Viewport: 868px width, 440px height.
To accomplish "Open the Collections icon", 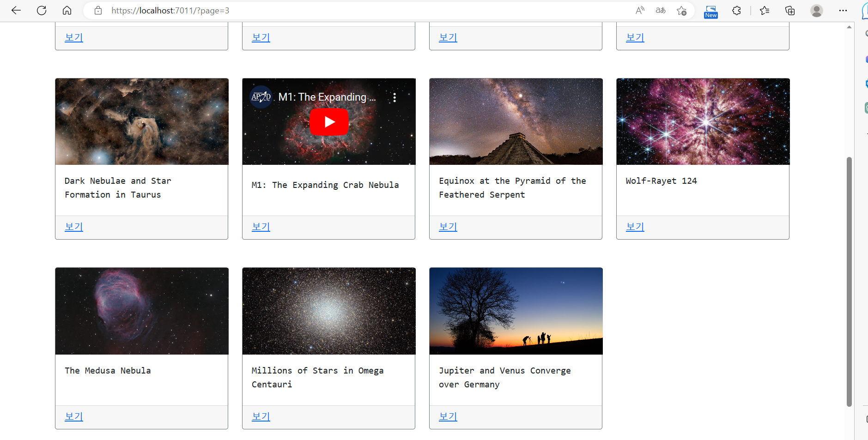I will point(790,10).
